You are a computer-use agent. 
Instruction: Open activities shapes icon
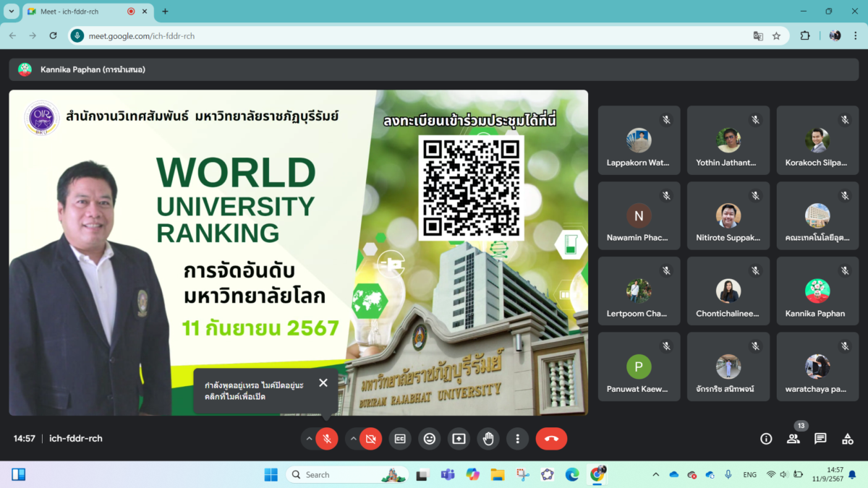(x=848, y=438)
